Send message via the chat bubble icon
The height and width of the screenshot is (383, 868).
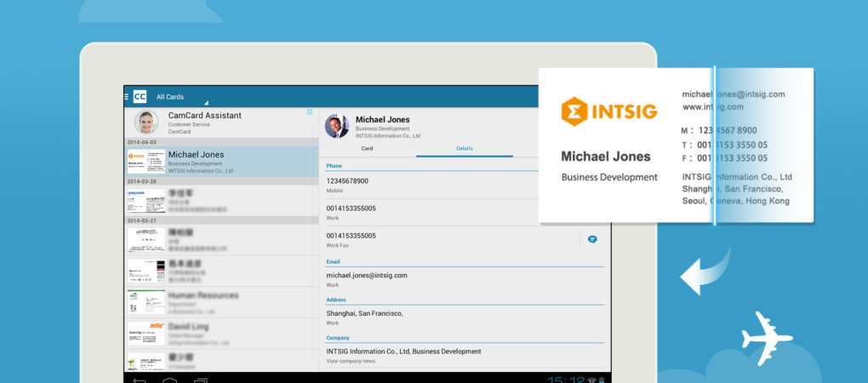[x=592, y=239]
